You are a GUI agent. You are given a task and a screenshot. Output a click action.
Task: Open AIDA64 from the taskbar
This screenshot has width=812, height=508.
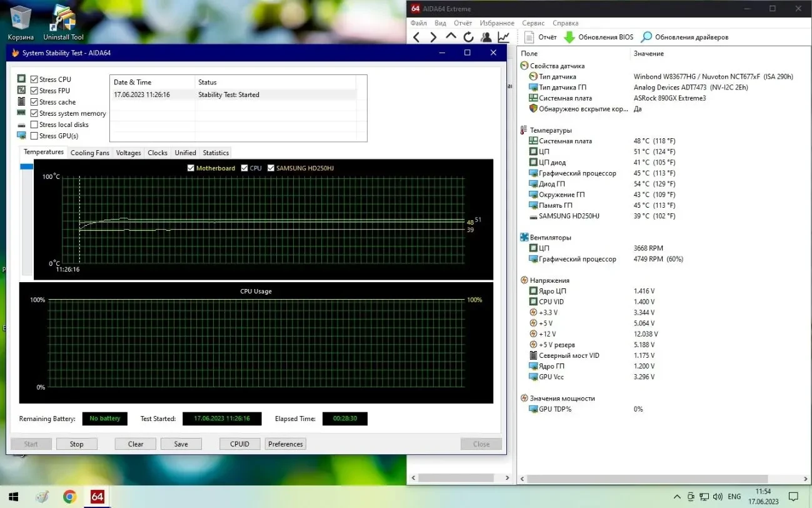tap(97, 496)
